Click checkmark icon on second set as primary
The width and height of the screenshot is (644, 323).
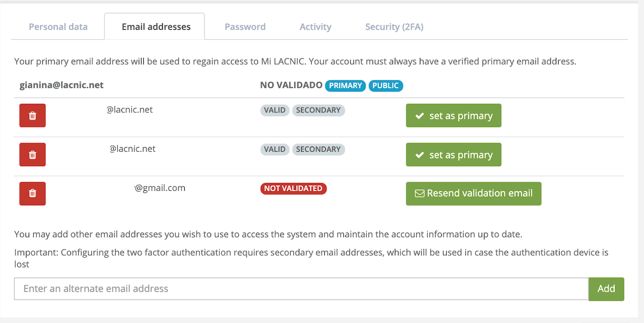point(419,155)
